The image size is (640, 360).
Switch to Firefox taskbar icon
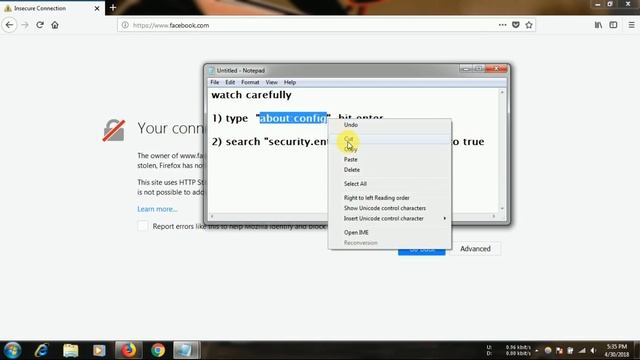129,350
